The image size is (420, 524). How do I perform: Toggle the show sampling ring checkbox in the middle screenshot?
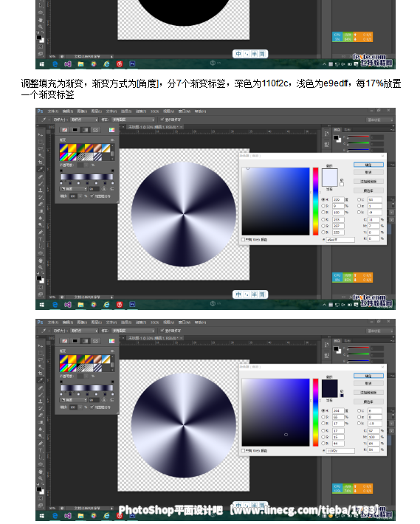pyautogui.click(x=162, y=120)
